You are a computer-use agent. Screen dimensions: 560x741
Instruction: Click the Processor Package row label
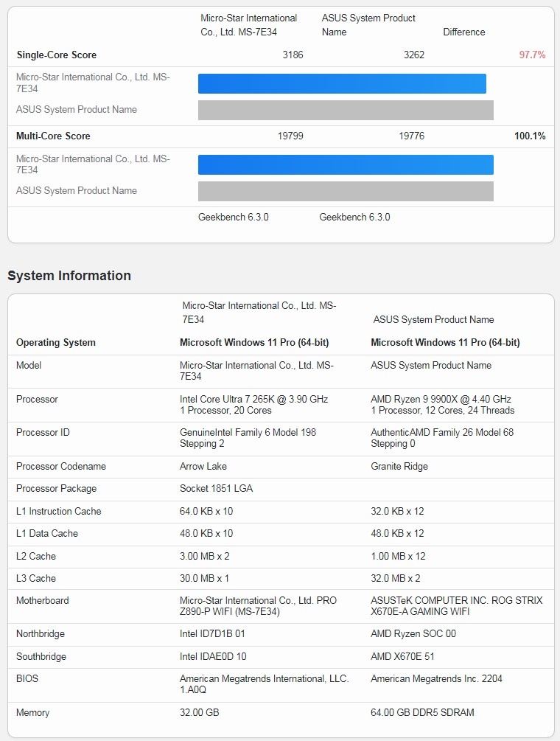pos(56,489)
